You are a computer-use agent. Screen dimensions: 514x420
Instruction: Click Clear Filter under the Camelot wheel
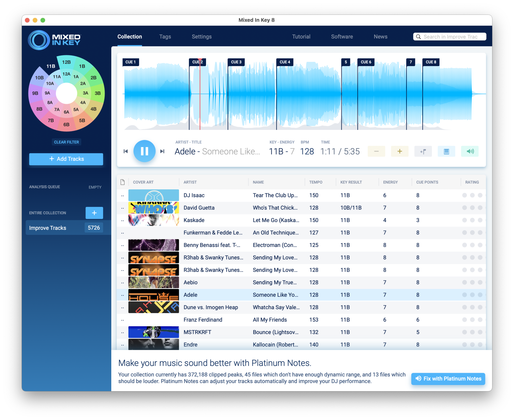coord(66,142)
